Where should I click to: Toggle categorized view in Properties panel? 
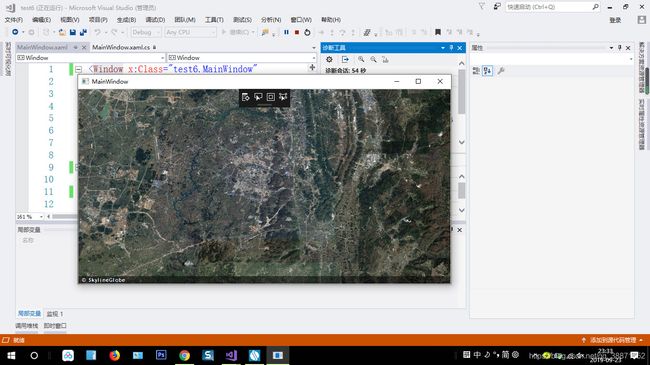(x=476, y=71)
